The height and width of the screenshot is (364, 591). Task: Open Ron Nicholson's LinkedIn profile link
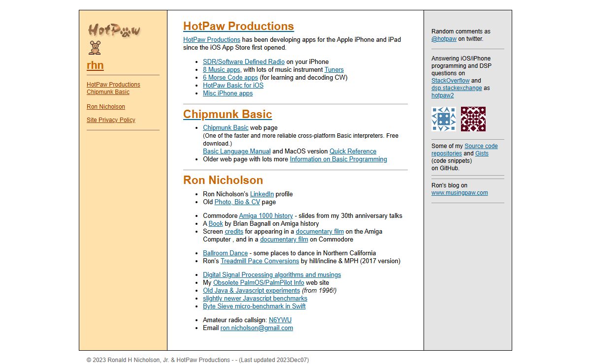point(262,194)
